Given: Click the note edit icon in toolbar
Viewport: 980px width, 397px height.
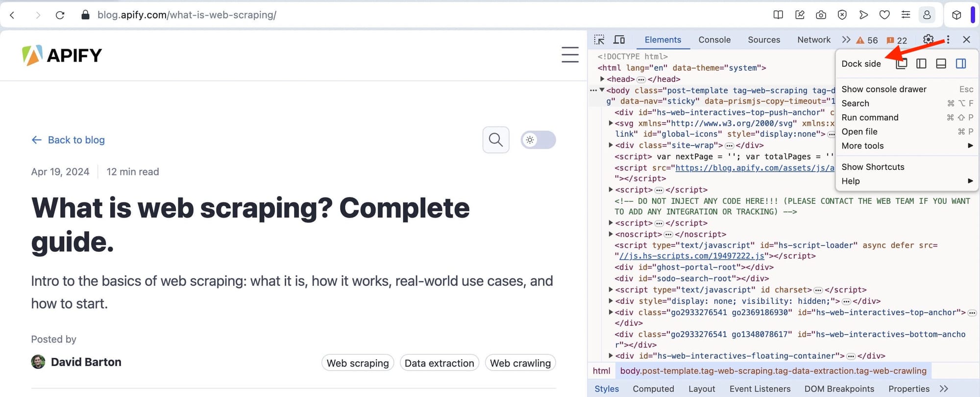Looking at the screenshot, I should click(800, 15).
